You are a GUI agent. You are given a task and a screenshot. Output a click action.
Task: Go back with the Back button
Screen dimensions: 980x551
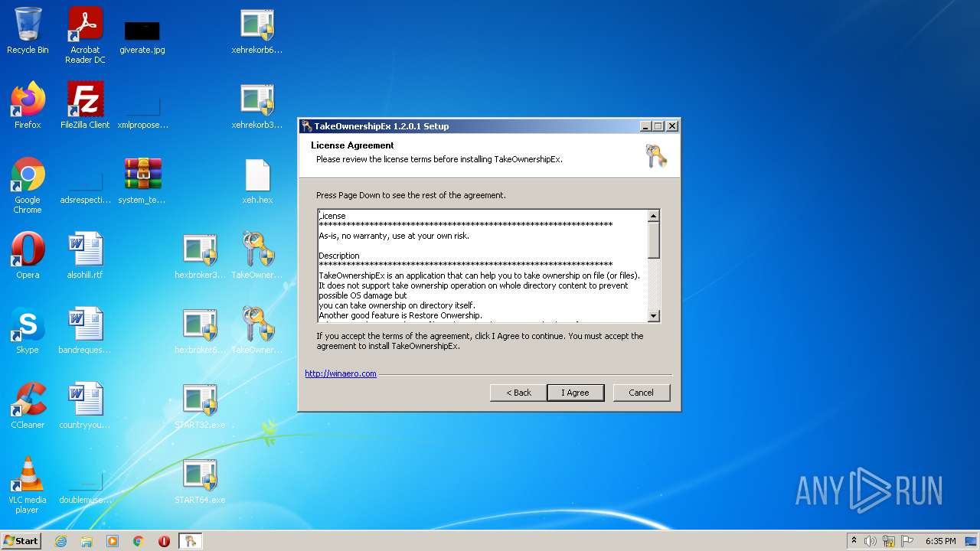tap(518, 393)
